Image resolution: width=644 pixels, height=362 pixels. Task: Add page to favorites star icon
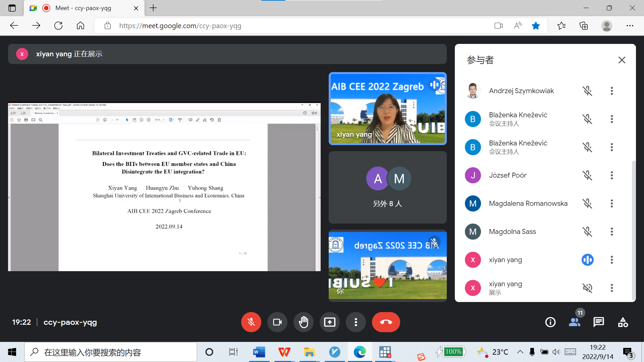536,26
